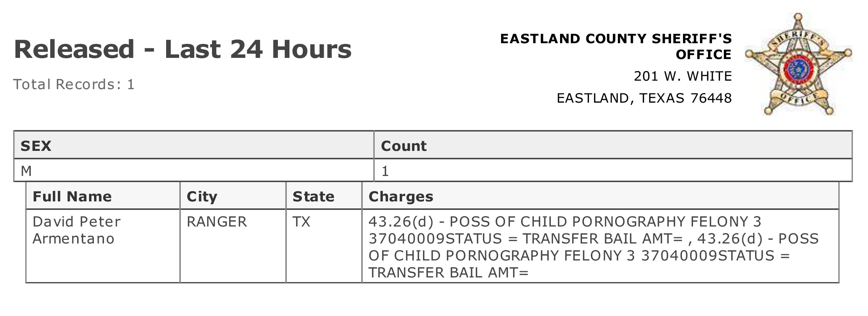Select the name David Peter Armentano

[x=77, y=230]
